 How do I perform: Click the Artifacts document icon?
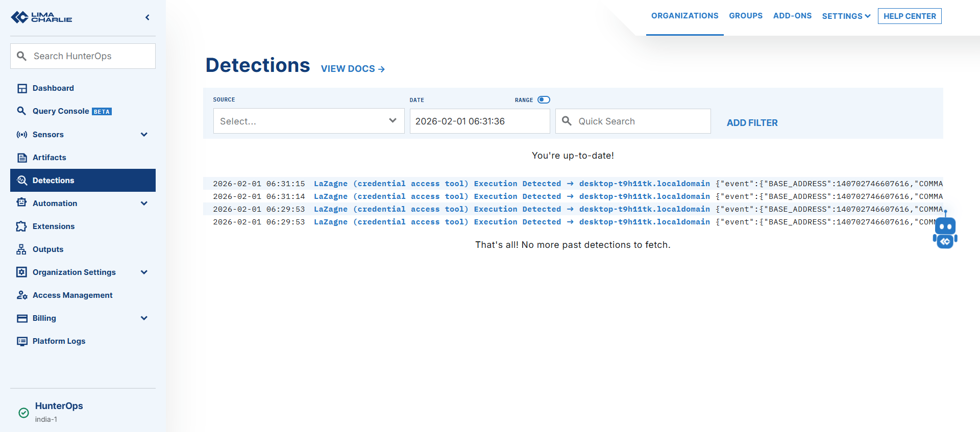[x=22, y=158]
